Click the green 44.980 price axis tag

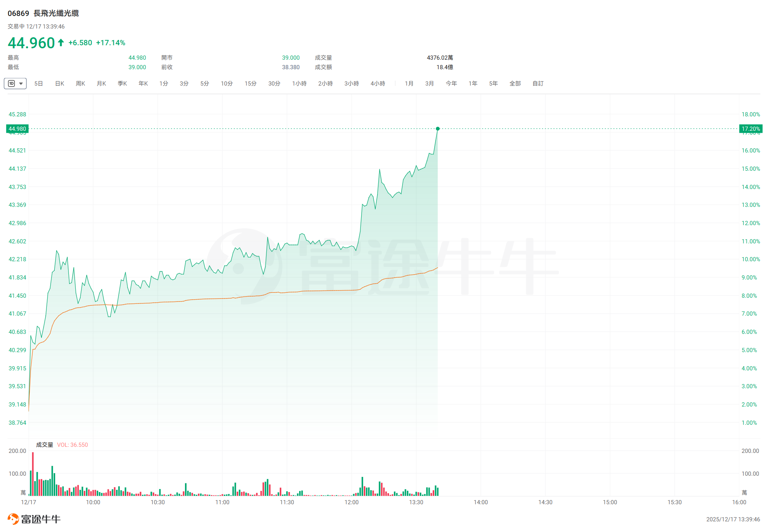coord(18,129)
